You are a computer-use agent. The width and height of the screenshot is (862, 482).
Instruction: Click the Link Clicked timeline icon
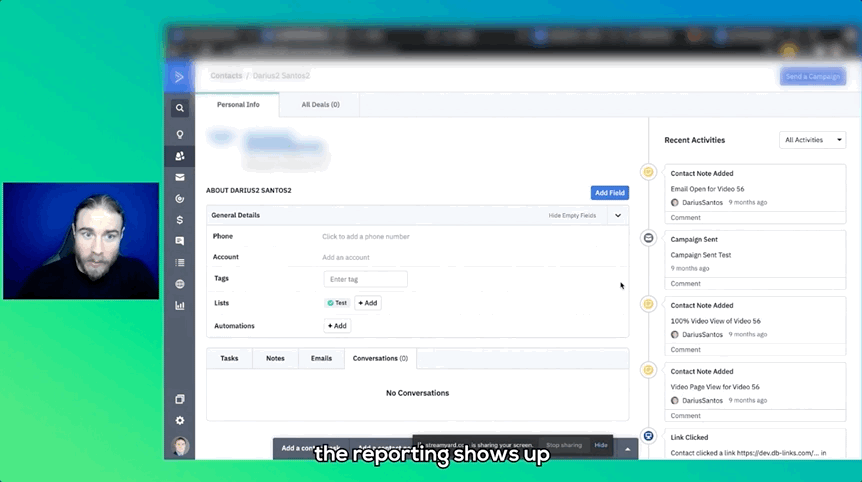649,436
